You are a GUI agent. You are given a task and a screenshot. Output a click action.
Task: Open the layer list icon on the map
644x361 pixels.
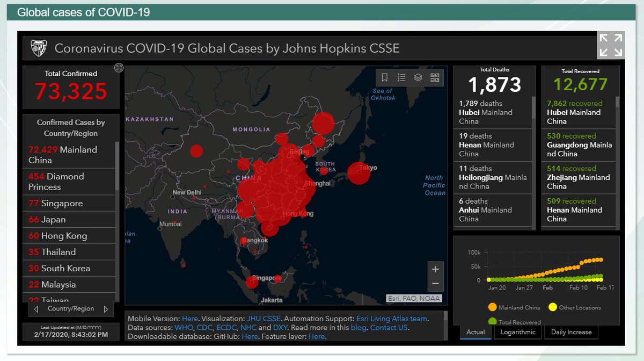click(418, 77)
